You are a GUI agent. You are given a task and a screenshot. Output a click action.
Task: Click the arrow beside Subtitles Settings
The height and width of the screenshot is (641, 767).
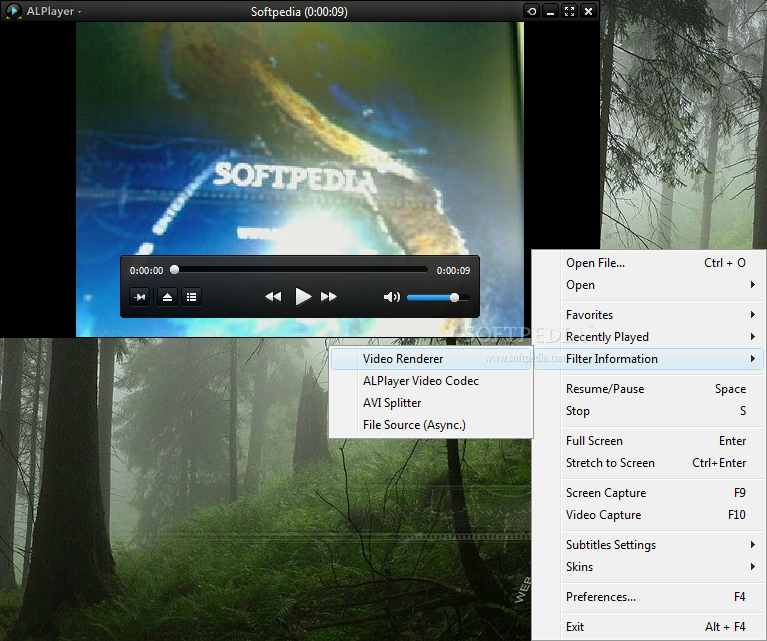pyautogui.click(x=753, y=545)
